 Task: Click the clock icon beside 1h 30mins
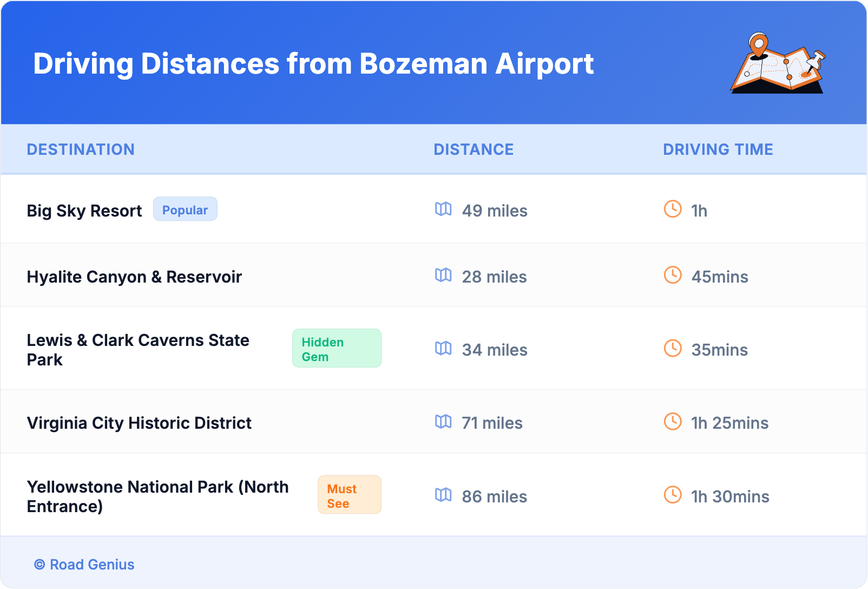pos(673,495)
